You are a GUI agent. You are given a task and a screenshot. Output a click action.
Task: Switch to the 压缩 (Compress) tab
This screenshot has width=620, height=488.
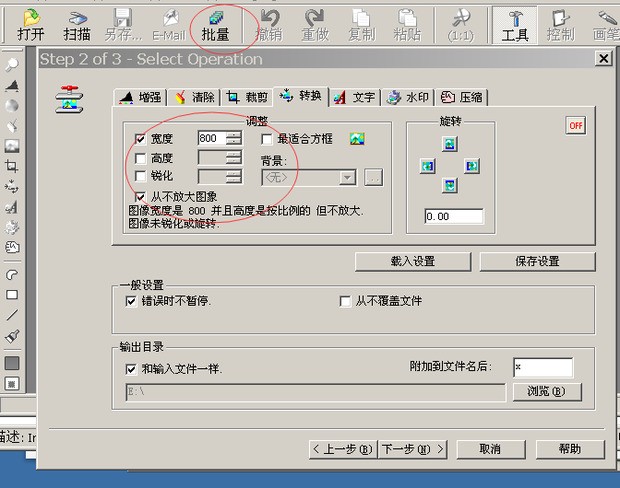click(462, 97)
